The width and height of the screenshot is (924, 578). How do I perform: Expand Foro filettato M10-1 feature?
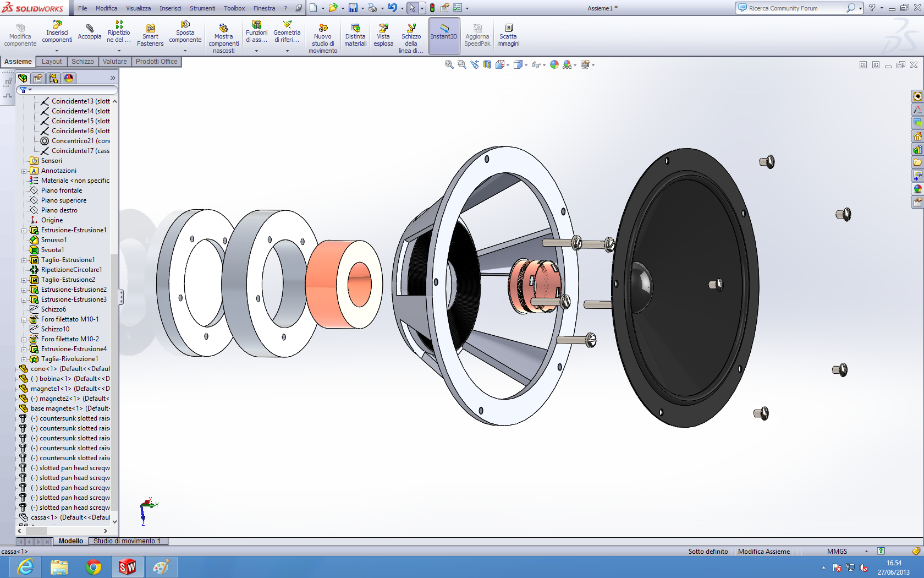coord(24,320)
